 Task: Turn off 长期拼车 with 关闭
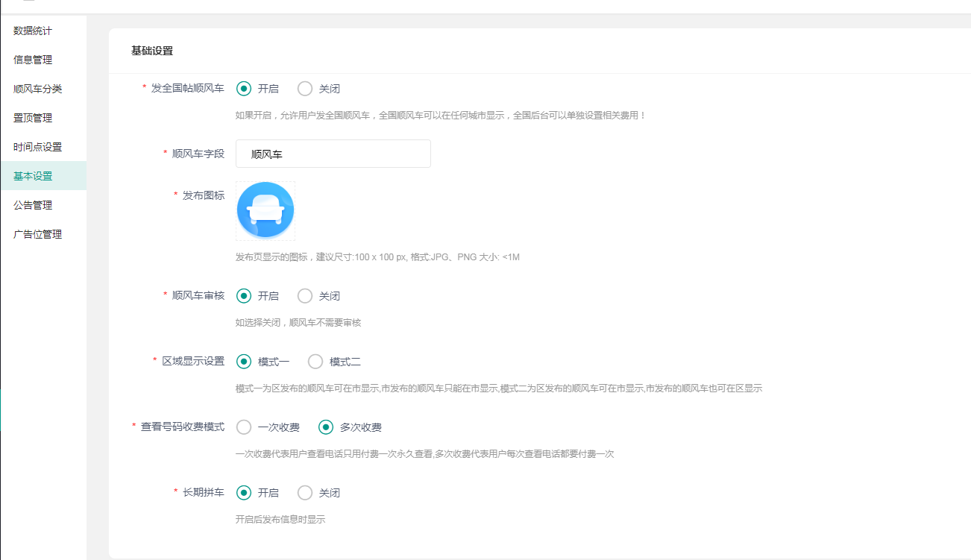click(x=305, y=493)
